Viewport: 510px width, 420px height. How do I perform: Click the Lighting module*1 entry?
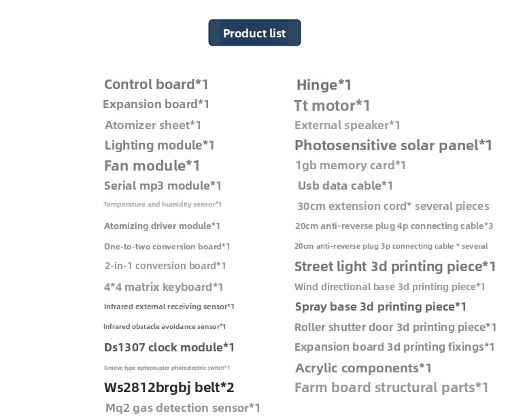point(159,145)
